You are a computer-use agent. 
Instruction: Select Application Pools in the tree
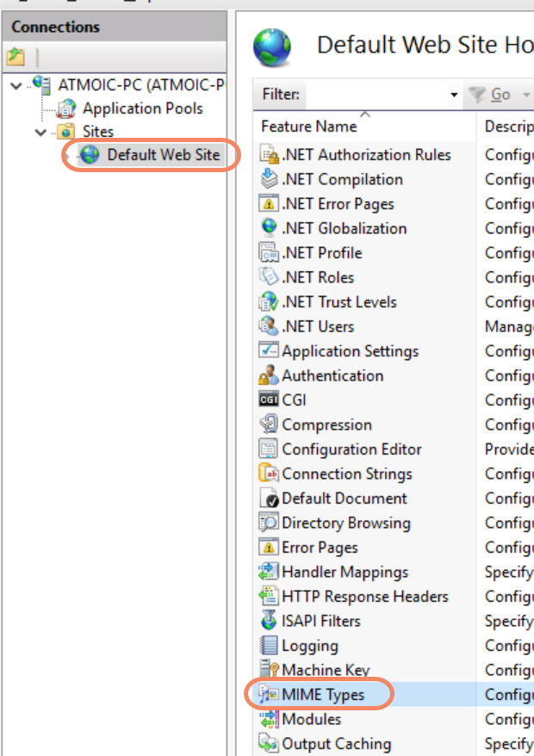point(142,108)
